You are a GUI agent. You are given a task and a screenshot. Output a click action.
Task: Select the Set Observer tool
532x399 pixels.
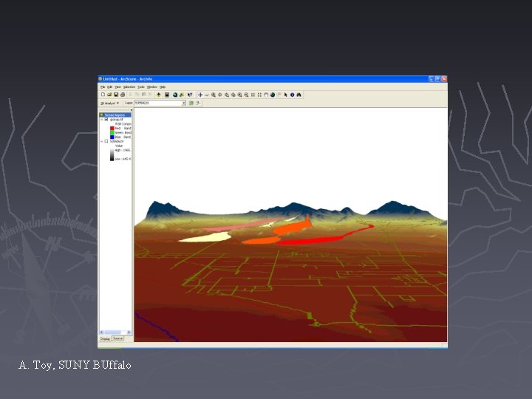[233, 95]
